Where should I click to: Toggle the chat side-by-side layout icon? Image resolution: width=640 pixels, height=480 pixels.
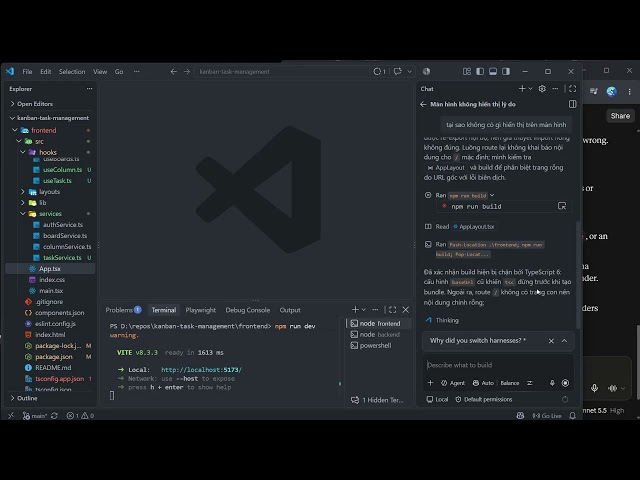[573, 104]
